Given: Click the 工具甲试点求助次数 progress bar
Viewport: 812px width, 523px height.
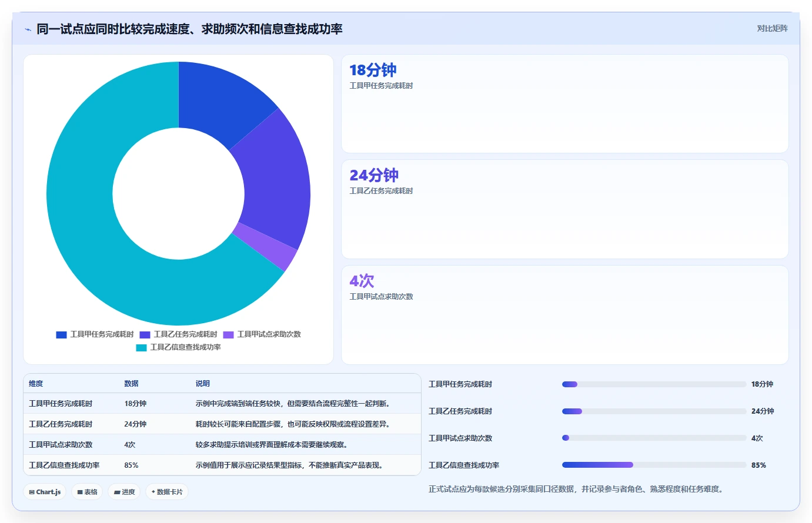Looking at the screenshot, I should point(654,438).
